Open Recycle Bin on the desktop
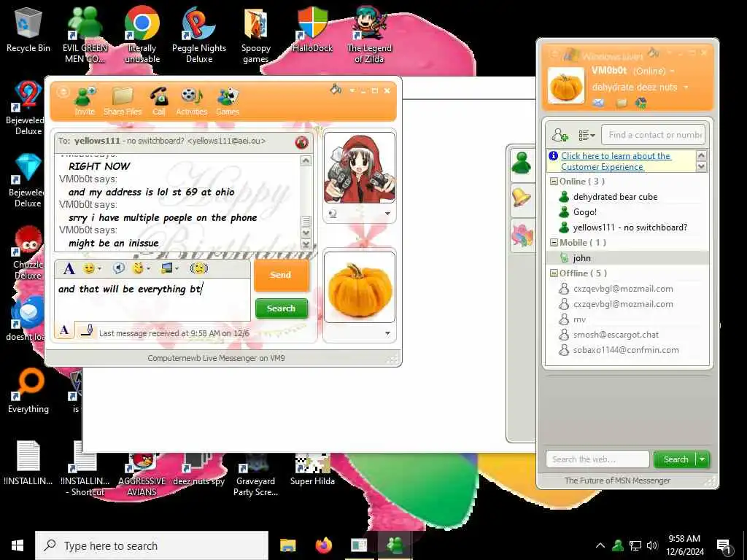Screen dimensions: 747x560 pos(28,30)
